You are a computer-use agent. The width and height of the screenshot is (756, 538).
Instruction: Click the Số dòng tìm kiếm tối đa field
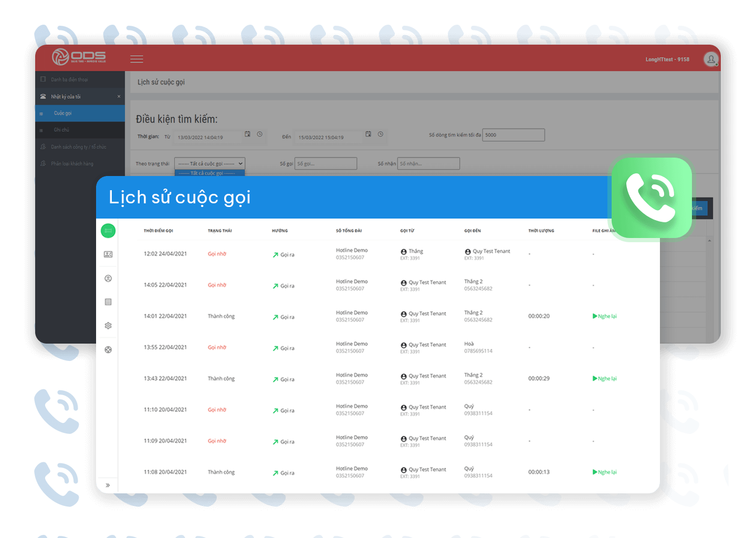click(x=513, y=135)
